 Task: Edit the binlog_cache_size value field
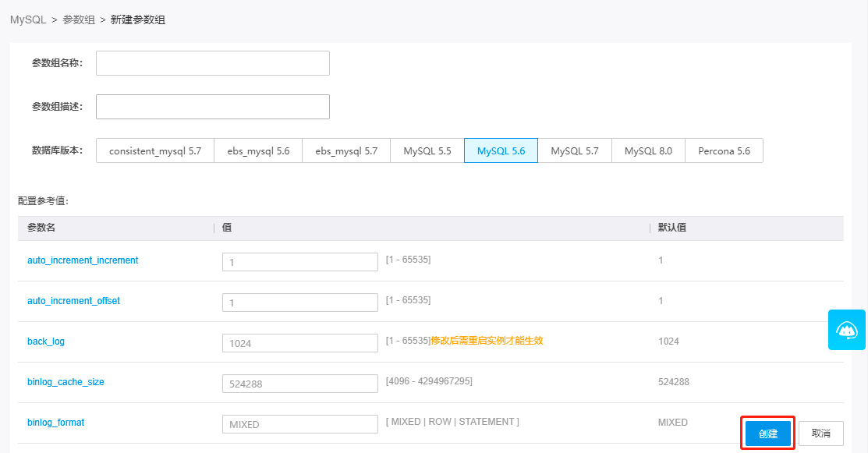299,384
